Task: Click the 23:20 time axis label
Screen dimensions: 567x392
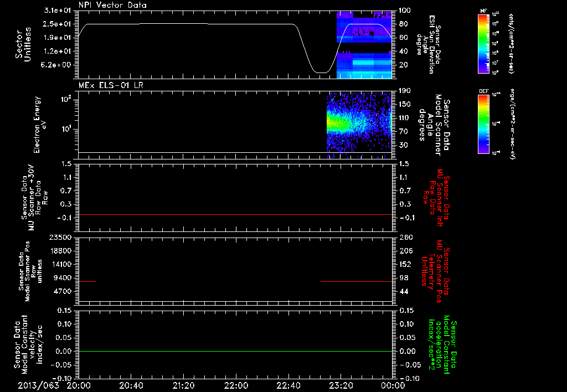Action: (341, 385)
